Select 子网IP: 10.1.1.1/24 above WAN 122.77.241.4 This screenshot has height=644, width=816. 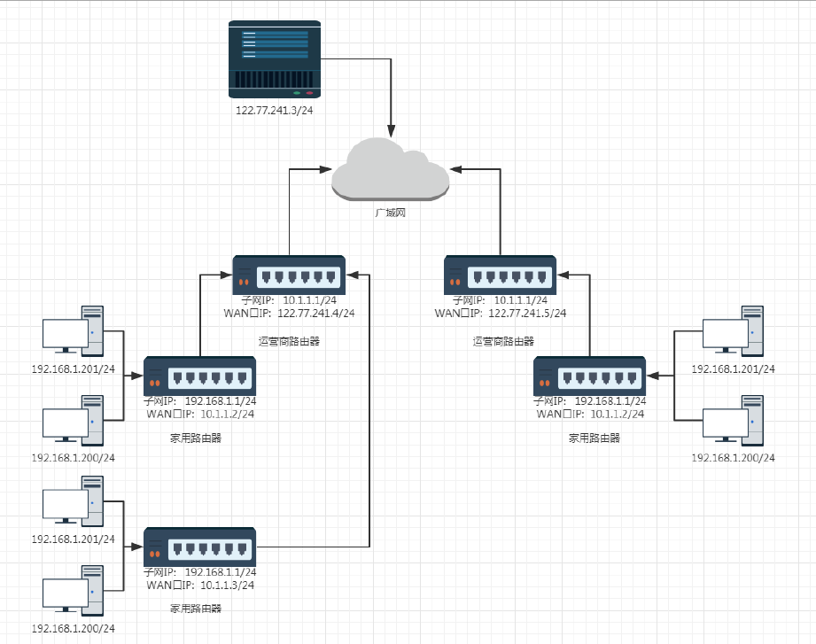[289, 300]
